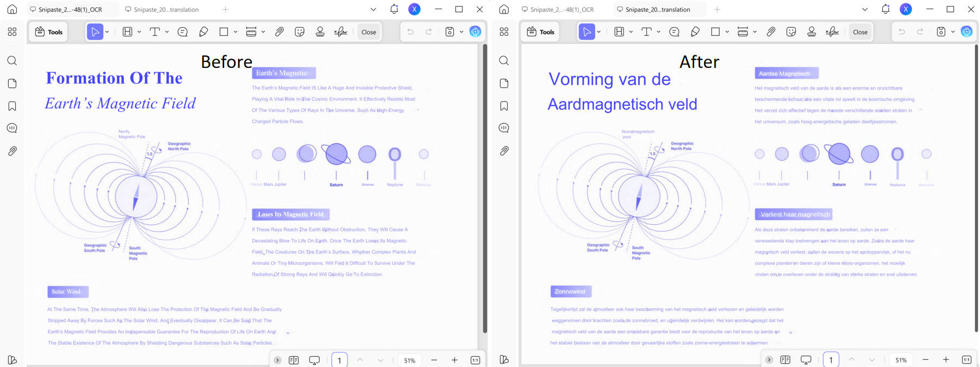
Task: Select the measure ruler tool in left window
Action: tap(251, 32)
